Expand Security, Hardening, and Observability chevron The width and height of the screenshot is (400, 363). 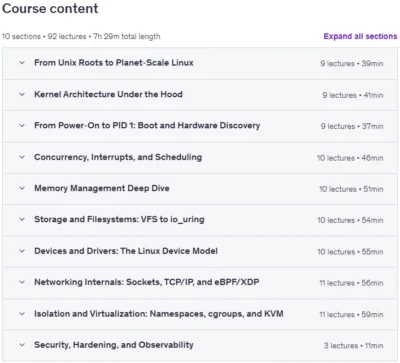pyautogui.click(x=22, y=345)
